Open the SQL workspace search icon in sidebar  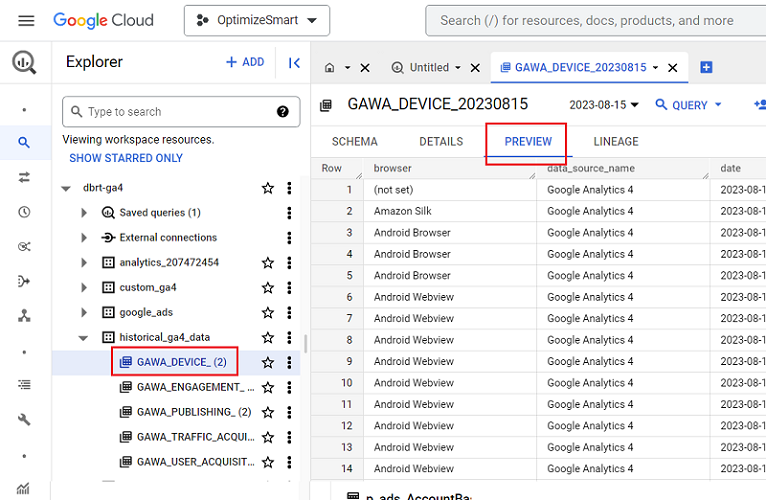[x=24, y=142]
